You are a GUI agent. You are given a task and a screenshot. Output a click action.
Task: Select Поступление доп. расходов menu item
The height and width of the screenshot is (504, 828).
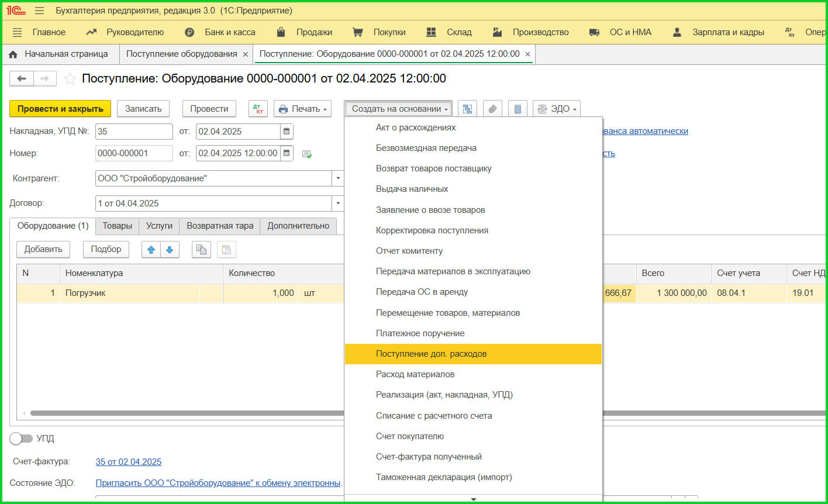coord(431,354)
